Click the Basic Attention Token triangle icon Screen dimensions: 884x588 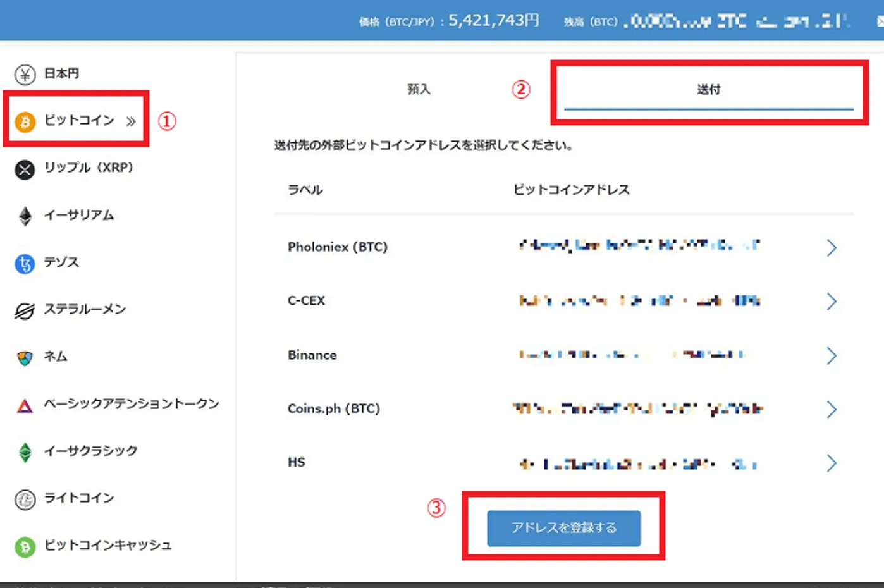coord(25,405)
